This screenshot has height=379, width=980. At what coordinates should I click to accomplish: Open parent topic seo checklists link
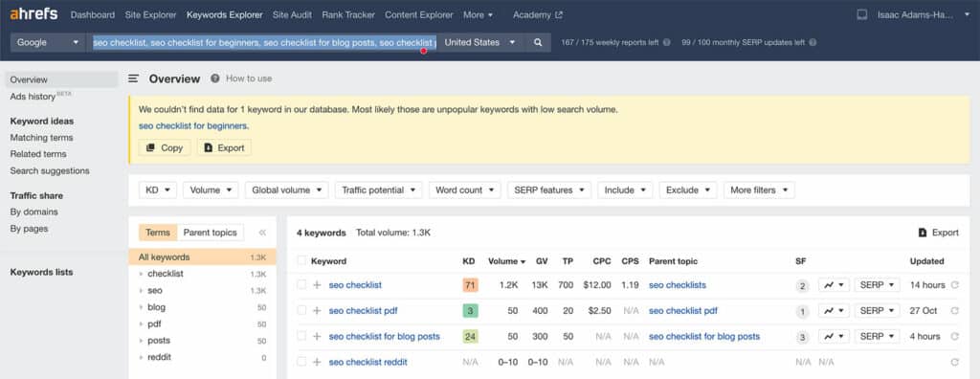(678, 285)
